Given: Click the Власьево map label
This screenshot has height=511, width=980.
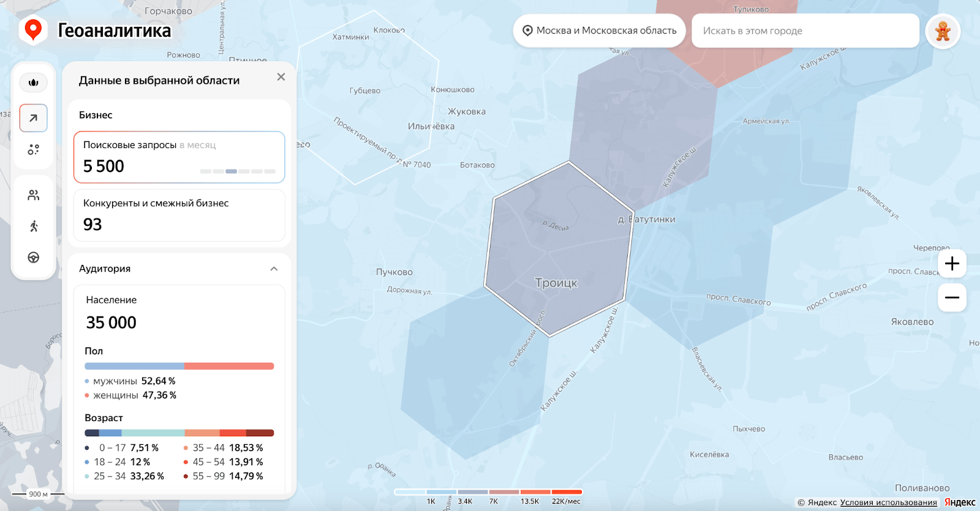Looking at the screenshot, I should point(846,457).
